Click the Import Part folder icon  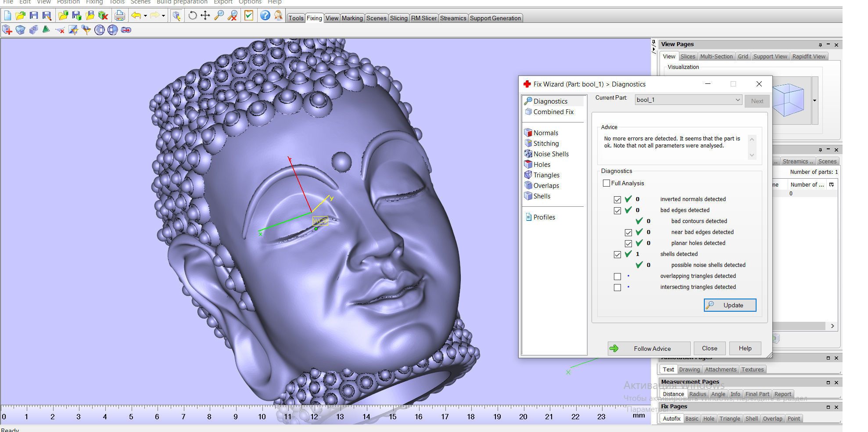(64, 16)
